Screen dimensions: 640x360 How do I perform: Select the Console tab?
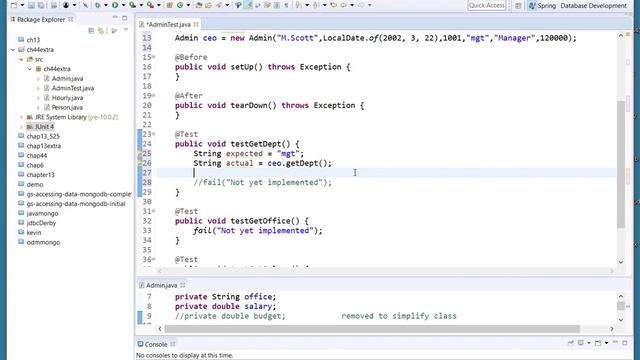tap(156, 344)
